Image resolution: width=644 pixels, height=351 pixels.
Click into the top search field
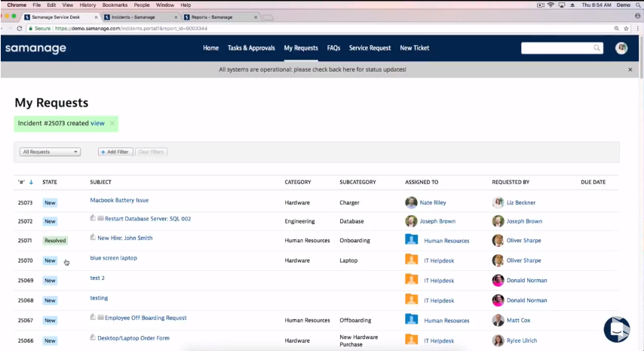[557, 48]
